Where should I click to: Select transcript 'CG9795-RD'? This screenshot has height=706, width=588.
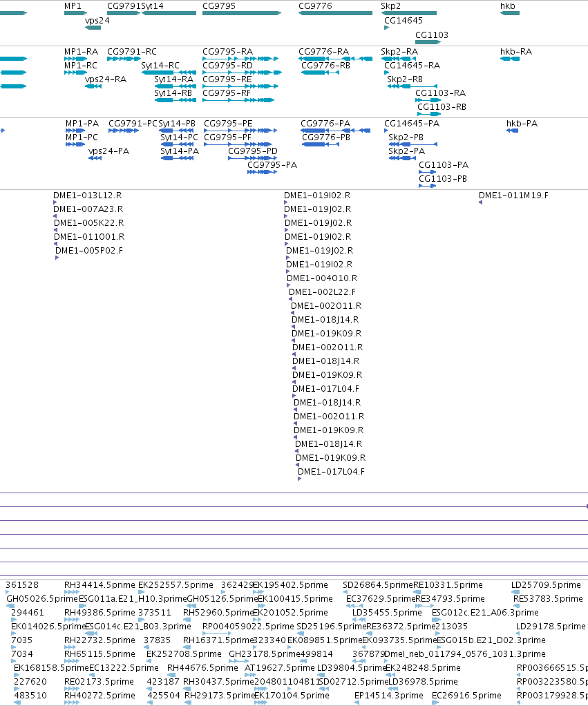[x=228, y=66]
